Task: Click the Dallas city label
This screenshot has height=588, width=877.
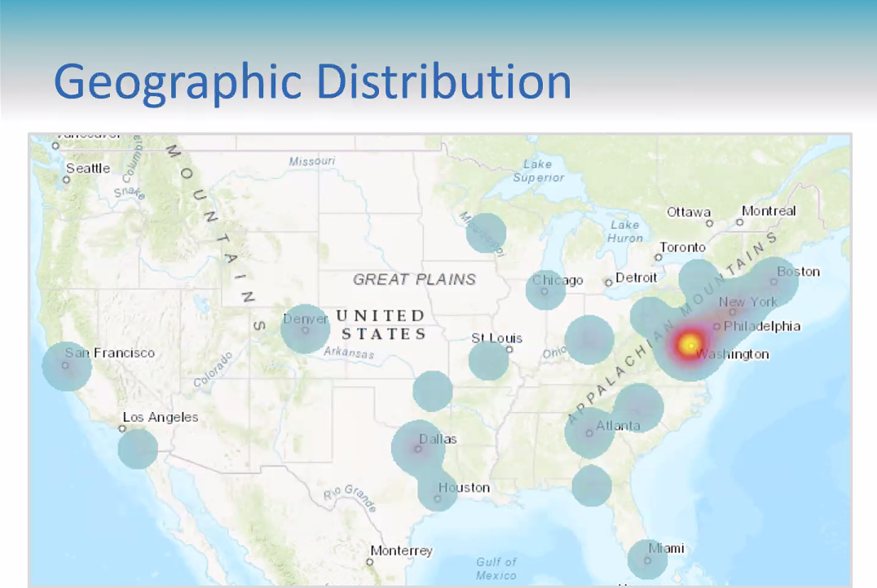Action: tap(438, 439)
